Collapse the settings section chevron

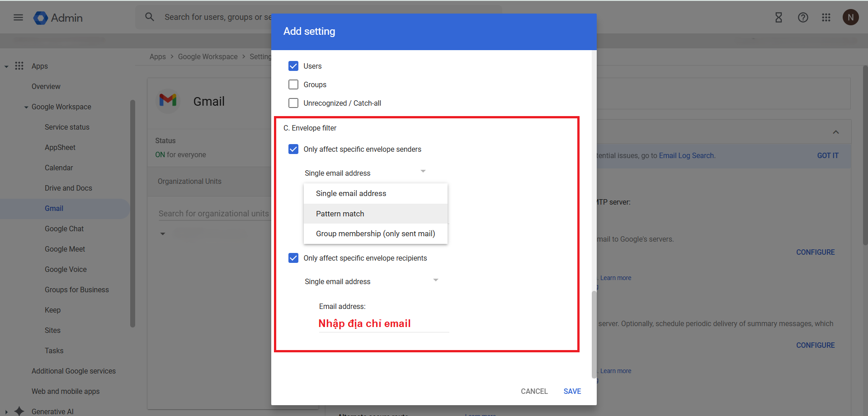click(x=835, y=132)
